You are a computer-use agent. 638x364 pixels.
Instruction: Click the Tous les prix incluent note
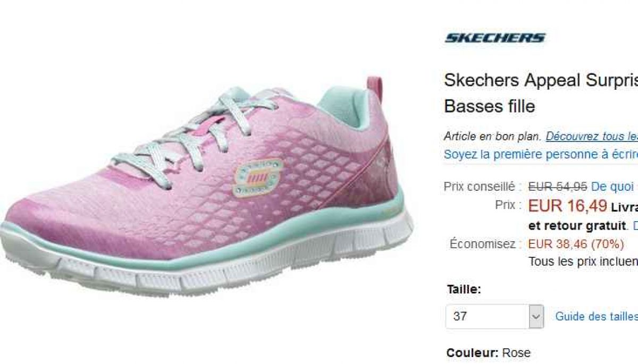583,261
